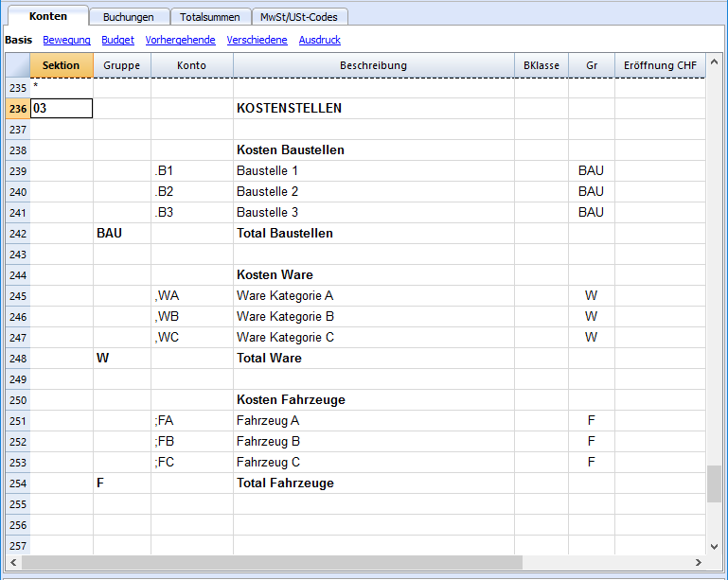This screenshot has width=728, height=580.
Task: Select the W group cell in row 248
Action: coord(122,359)
